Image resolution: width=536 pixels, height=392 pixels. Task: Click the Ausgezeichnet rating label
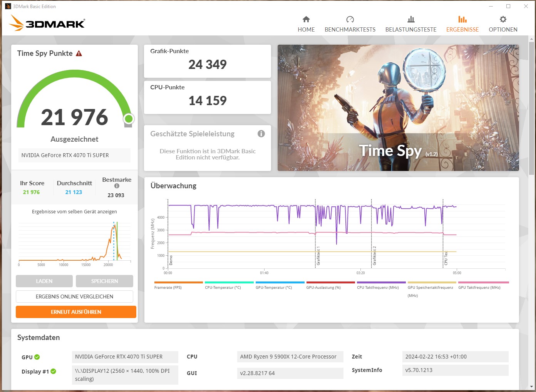(74, 139)
